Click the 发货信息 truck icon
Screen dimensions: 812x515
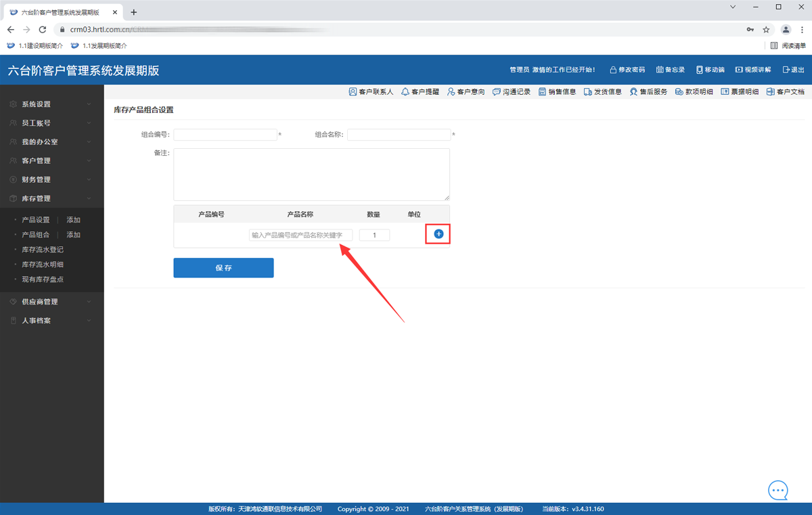(x=588, y=91)
